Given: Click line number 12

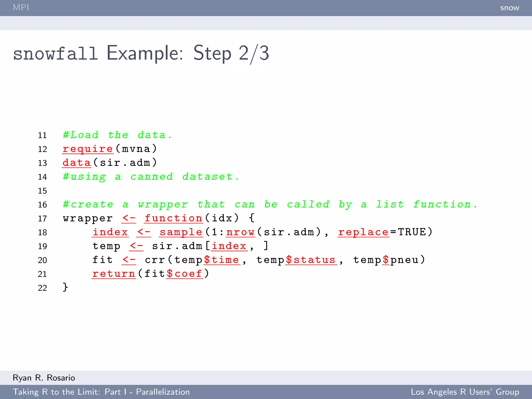Looking at the screenshot, I should point(43,149).
